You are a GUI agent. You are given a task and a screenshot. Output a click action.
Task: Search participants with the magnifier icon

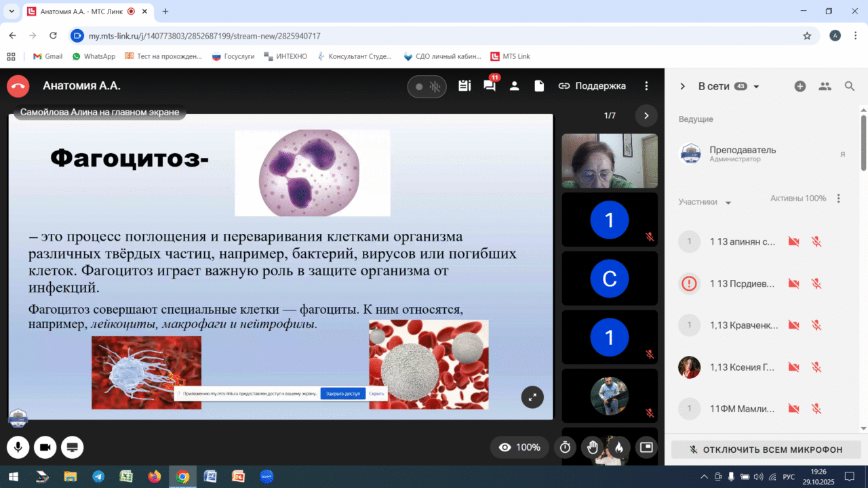pos(849,86)
